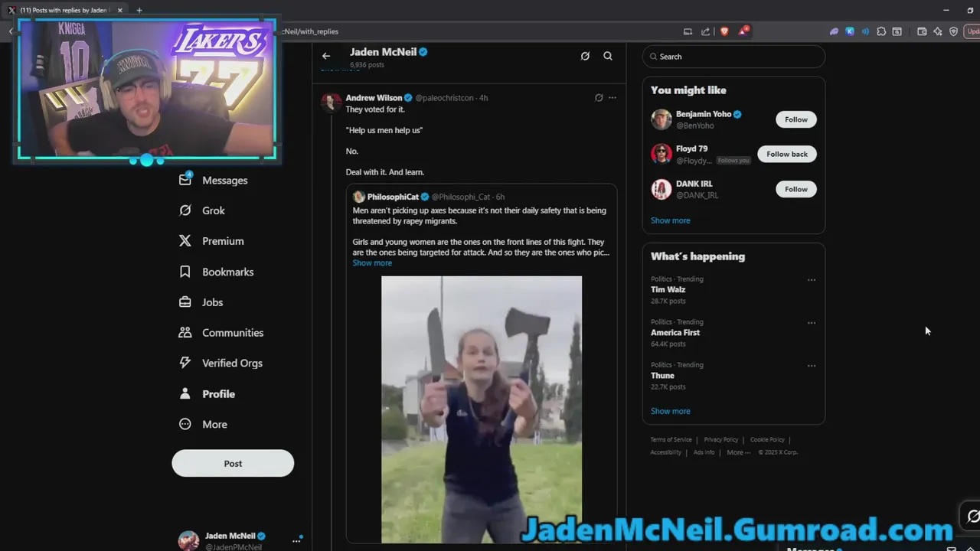980x551 pixels.
Task: Open the Thune trending topic
Action: click(x=662, y=376)
